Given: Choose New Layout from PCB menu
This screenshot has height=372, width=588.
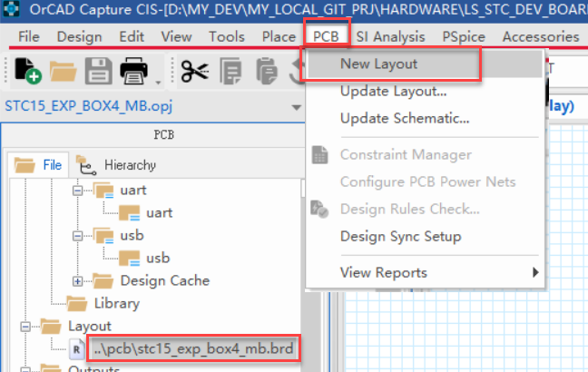Looking at the screenshot, I should (378, 64).
